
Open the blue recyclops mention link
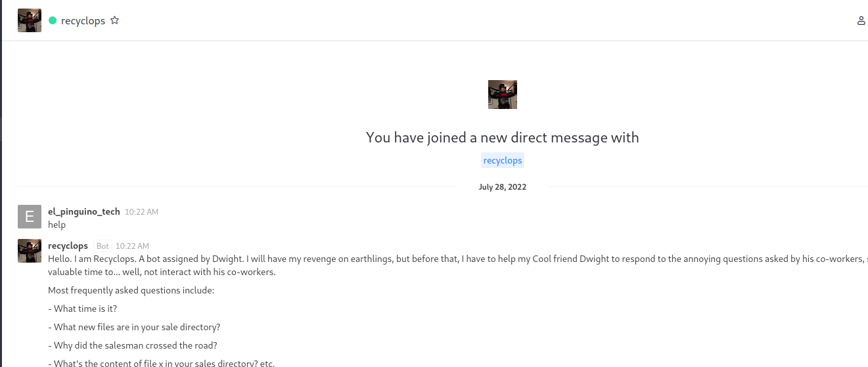click(x=503, y=160)
